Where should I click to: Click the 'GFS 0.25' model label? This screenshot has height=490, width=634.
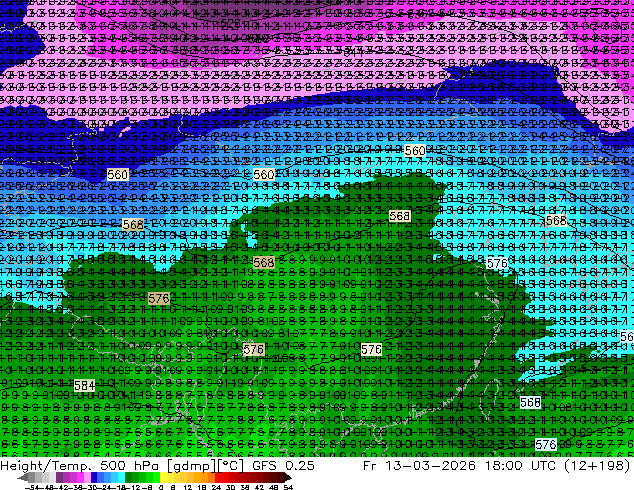(283, 466)
